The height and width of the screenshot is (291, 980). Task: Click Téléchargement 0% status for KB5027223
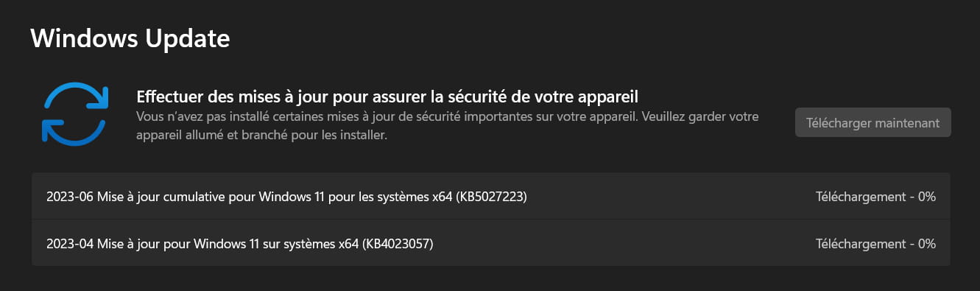(875, 197)
